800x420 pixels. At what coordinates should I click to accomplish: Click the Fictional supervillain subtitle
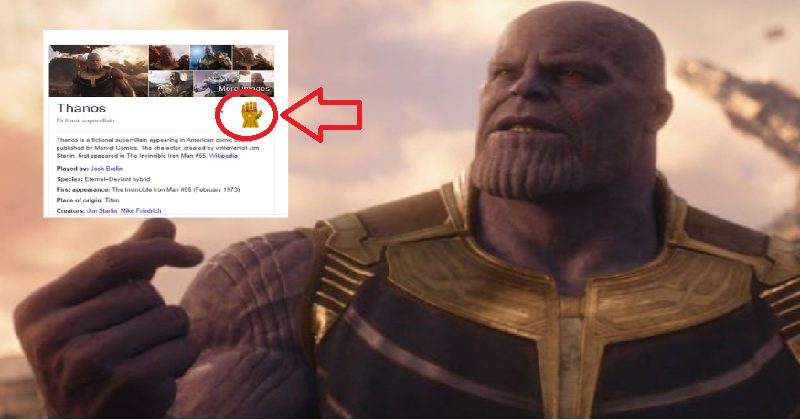pyautogui.click(x=85, y=120)
